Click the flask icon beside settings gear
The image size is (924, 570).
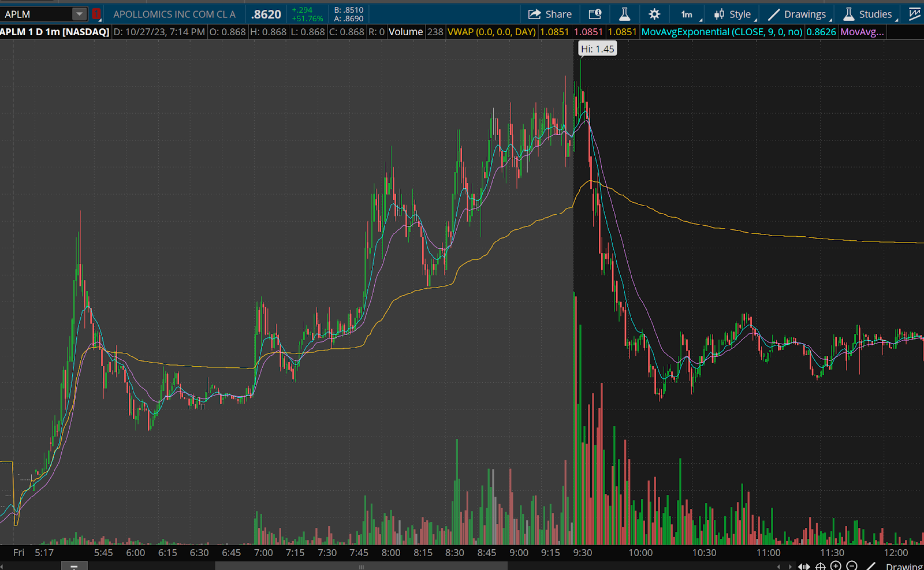click(x=624, y=14)
